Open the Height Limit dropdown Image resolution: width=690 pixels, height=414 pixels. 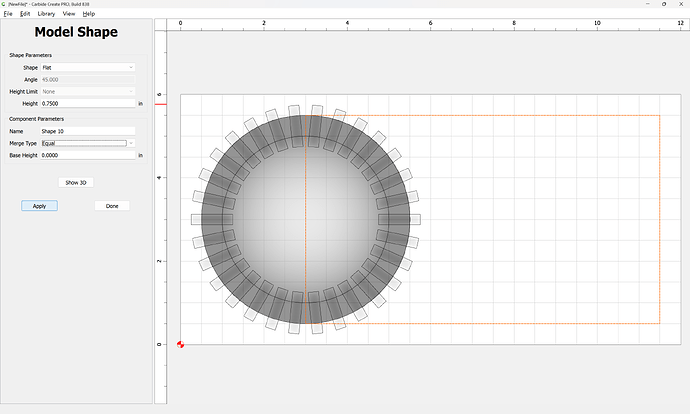(x=88, y=91)
